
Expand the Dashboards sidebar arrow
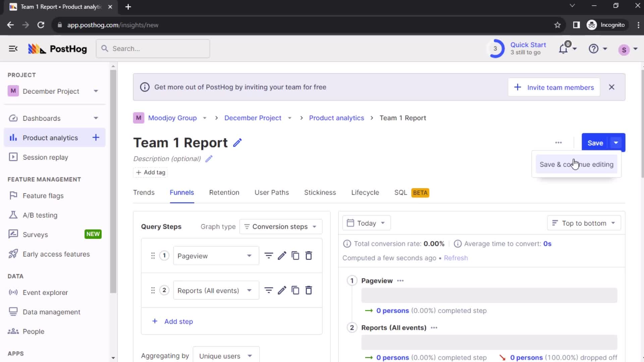pyautogui.click(x=96, y=118)
